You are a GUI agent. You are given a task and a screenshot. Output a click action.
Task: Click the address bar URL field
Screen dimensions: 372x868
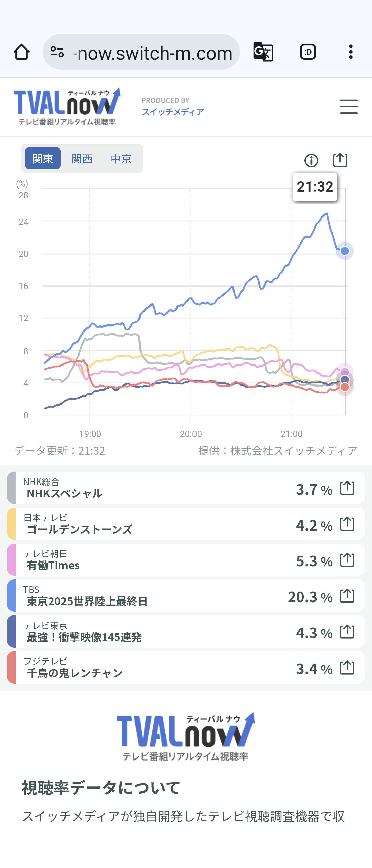[x=155, y=53]
